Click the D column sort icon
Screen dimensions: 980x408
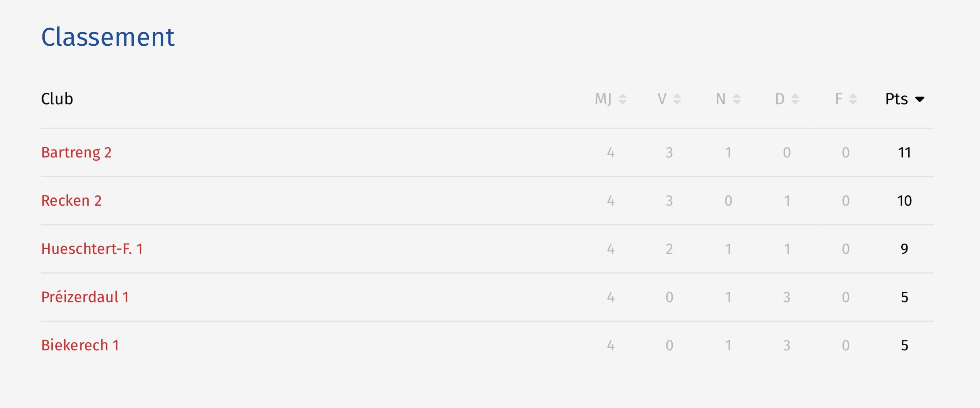795,99
